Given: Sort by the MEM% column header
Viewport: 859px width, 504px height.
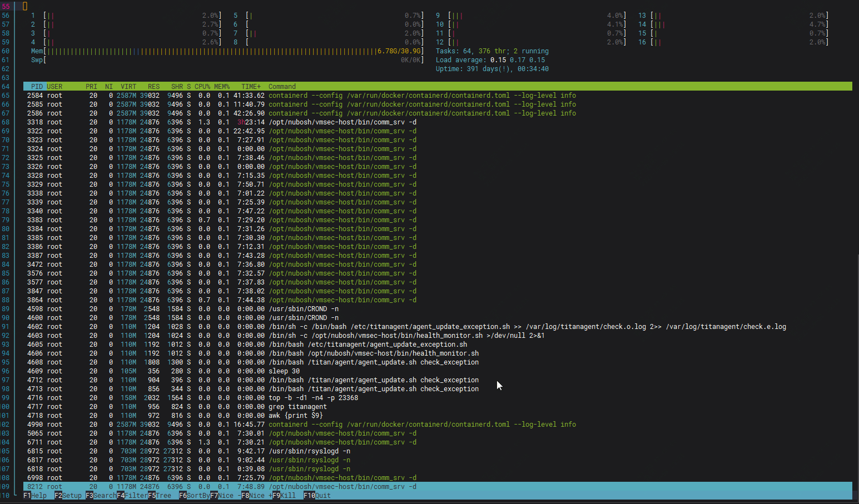Looking at the screenshot, I should coord(222,87).
